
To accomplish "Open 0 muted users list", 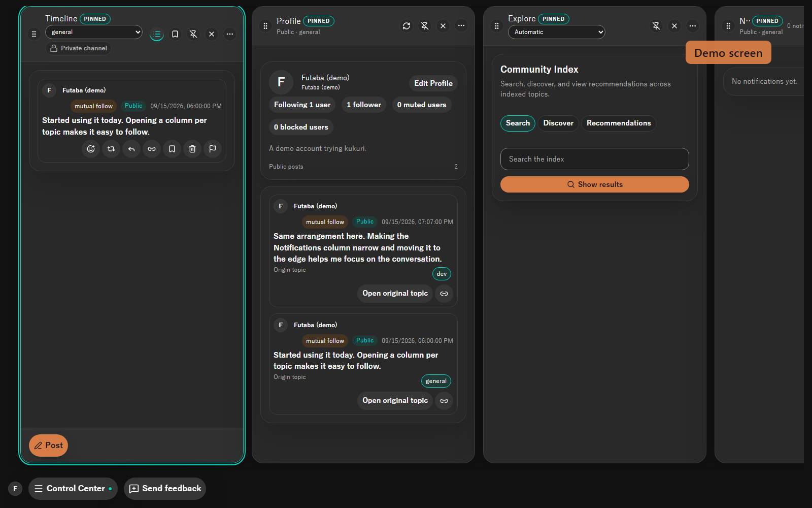I will [x=422, y=105].
